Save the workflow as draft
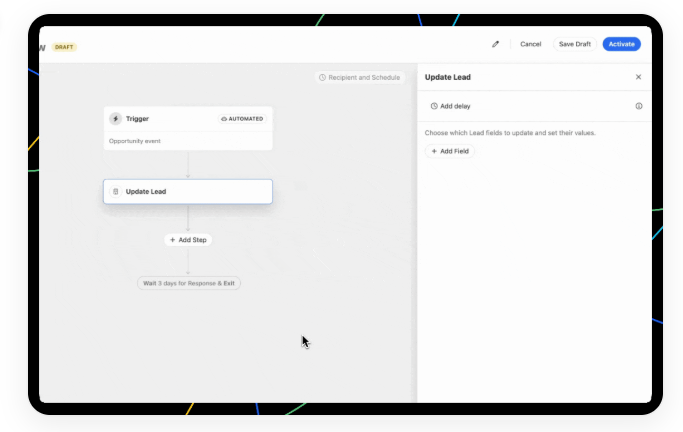683x432 pixels. (575, 44)
